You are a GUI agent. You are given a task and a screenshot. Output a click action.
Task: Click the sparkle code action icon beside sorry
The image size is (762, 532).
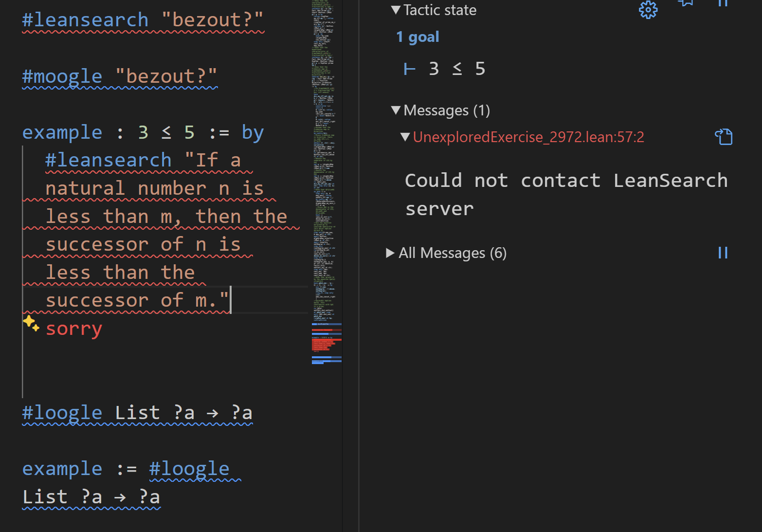[31, 323]
